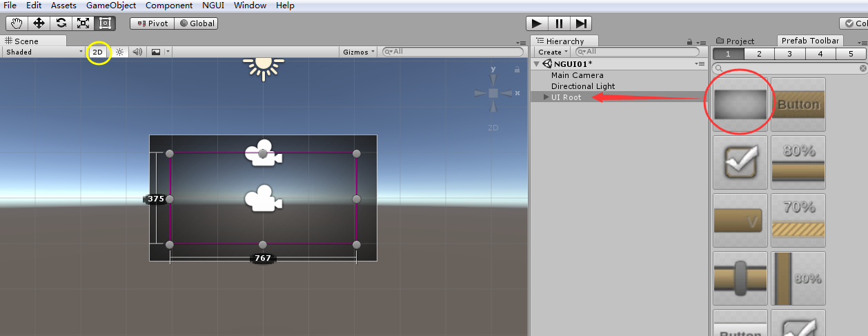
Task: Open the Gizmos dropdown
Action: (359, 52)
